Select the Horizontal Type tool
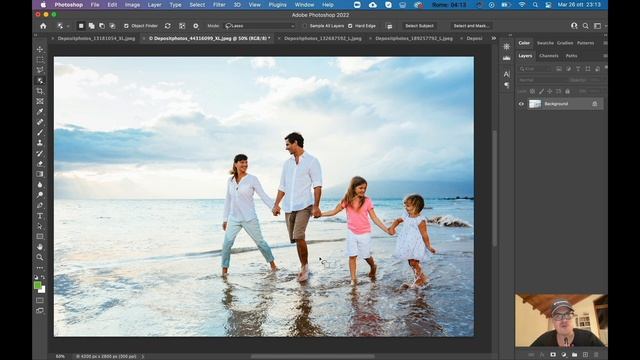This screenshot has width=640, height=360. coord(40,216)
